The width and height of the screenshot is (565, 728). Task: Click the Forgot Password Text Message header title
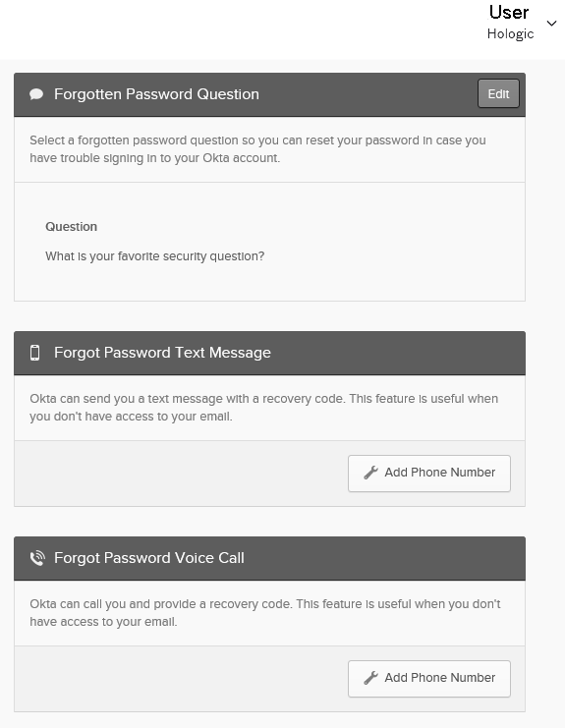[162, 353]
